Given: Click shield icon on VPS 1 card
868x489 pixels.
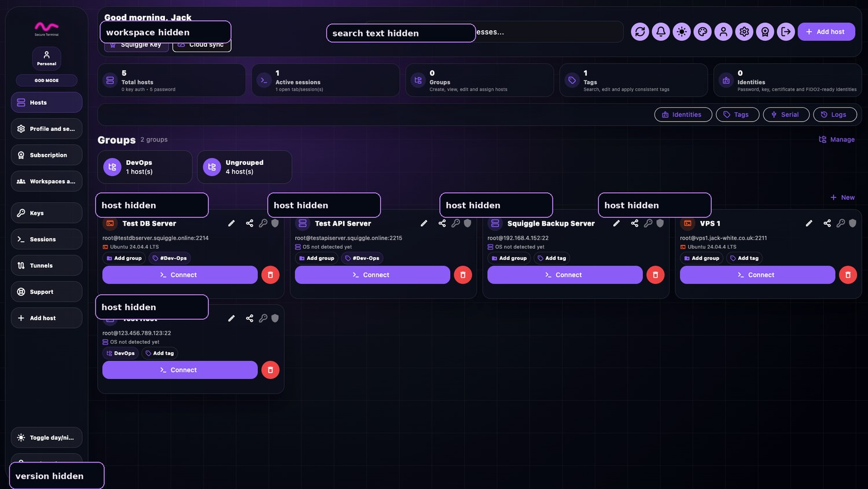Looking at the screenshot, I should [852, 223].
